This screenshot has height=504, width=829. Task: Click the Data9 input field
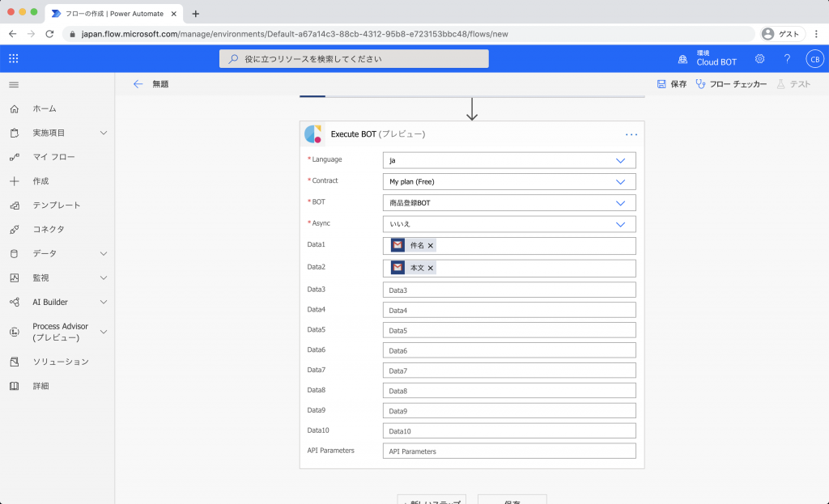509,410
